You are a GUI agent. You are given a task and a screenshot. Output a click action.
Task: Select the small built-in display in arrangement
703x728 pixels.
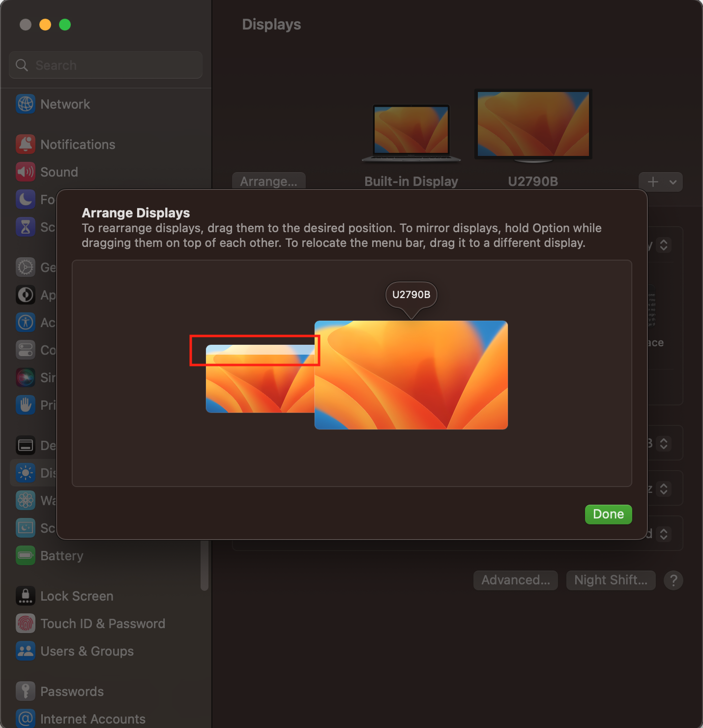pyautogui.click(x=260, y=379)
